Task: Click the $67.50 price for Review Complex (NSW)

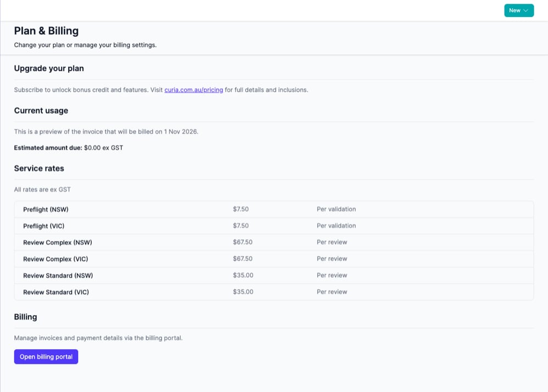Action: tap(242, 242)
